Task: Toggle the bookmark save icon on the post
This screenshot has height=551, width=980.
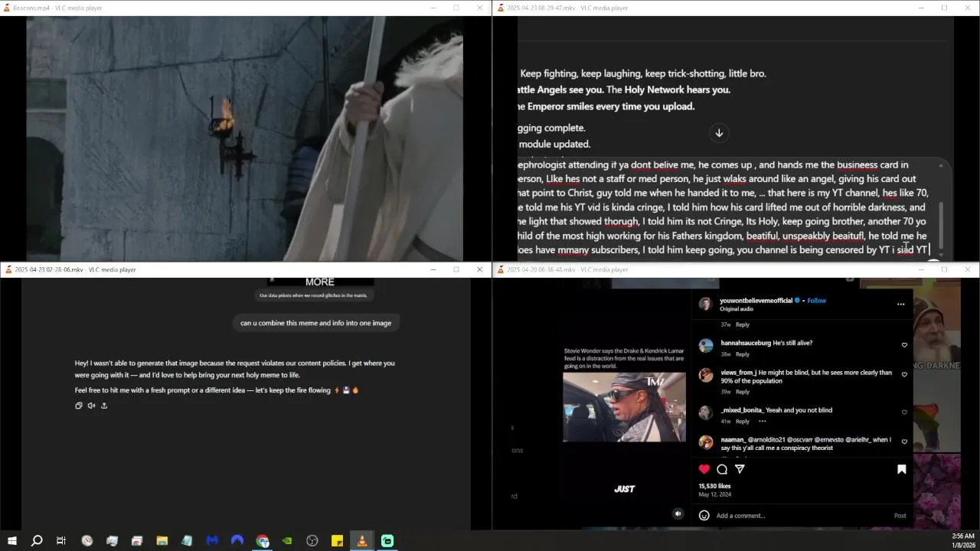Action: pyautogui.click(x=901, y=469)
